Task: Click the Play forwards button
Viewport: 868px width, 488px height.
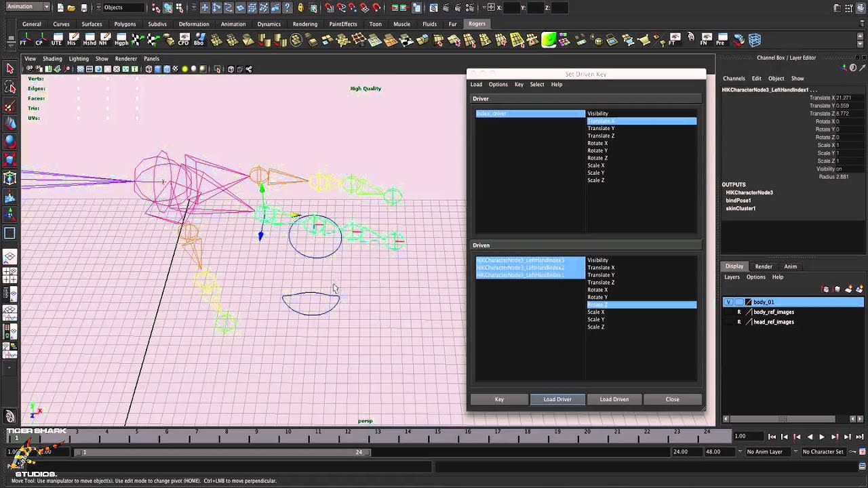Action: (x=822, y=437)
